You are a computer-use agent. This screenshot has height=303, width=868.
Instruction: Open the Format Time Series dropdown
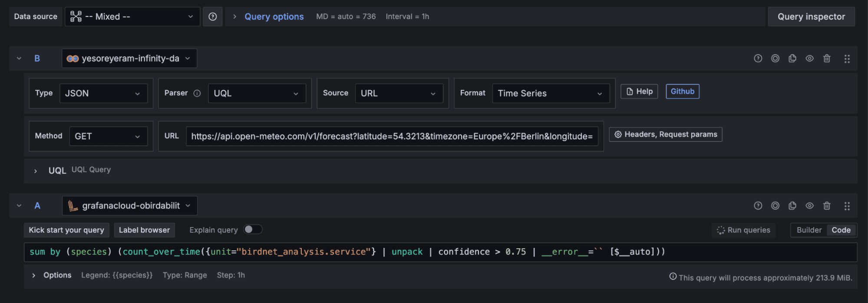pos(550,93)
